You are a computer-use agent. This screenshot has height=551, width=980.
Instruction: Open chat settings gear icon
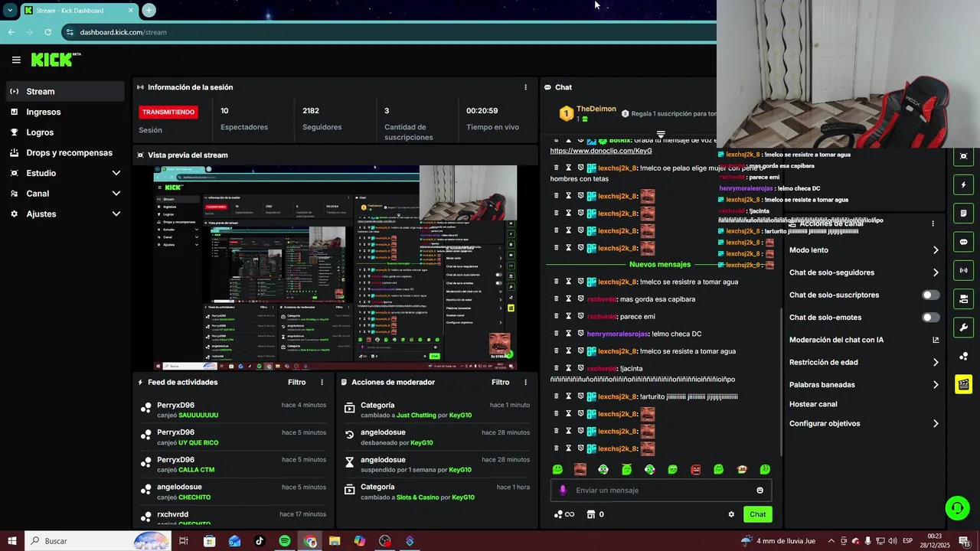tap(731, 514)
